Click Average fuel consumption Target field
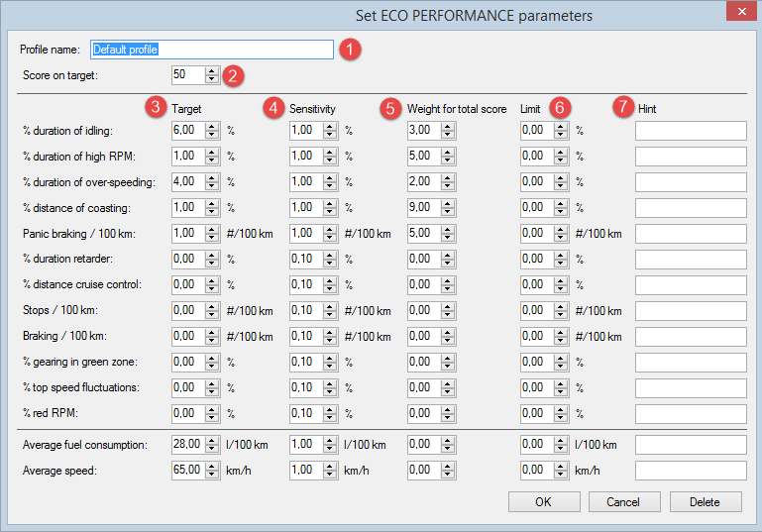The image size is (762, 532). [x=186, y=445]
